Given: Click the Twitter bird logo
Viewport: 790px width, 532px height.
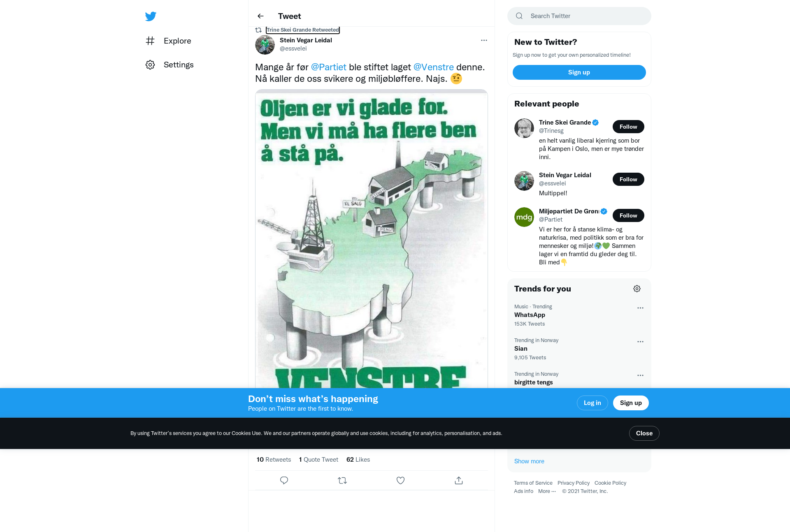Looking at the screenshot, I should pyautogui.click(x=151, y=16).
